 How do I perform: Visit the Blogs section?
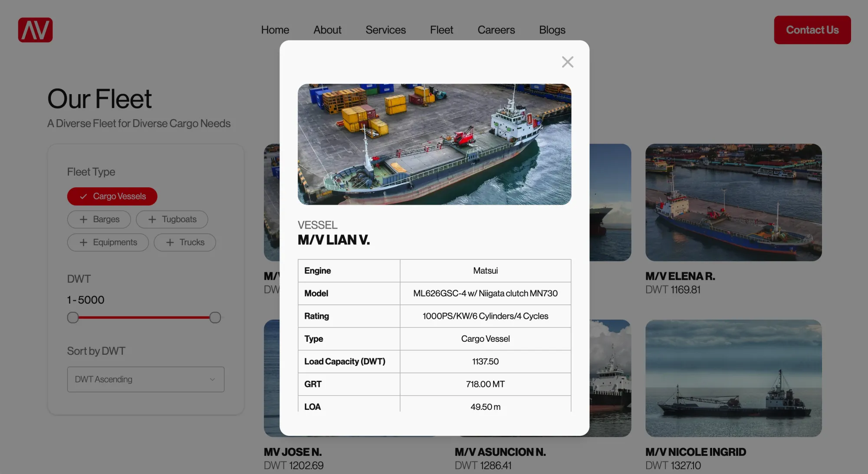(x=552, y=30)
